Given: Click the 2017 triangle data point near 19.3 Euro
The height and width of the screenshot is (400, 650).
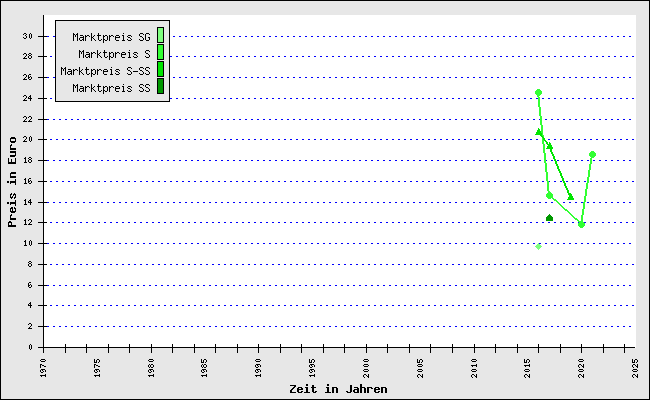Looking at the screenshot, I should point(549,146).
